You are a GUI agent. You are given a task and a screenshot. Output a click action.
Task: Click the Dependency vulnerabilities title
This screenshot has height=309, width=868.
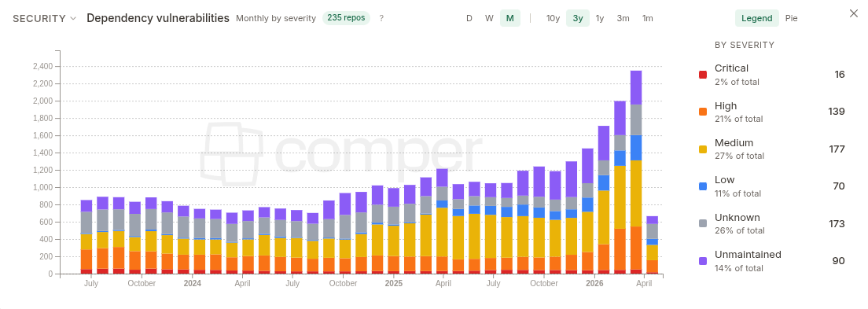[158, 18]
